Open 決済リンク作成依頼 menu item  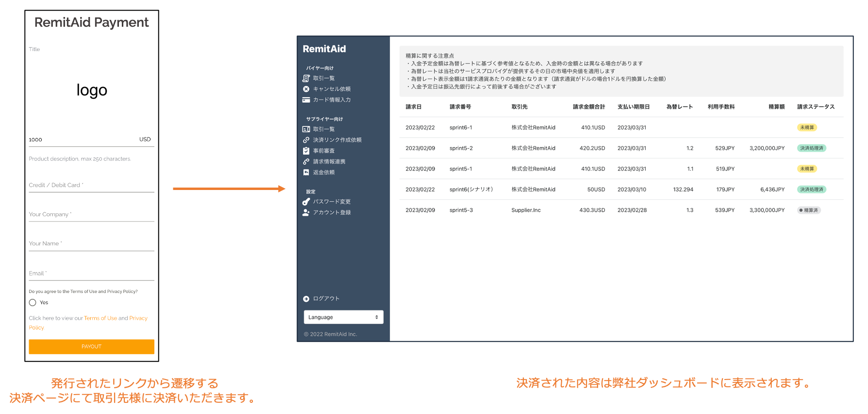coord(337,140)
